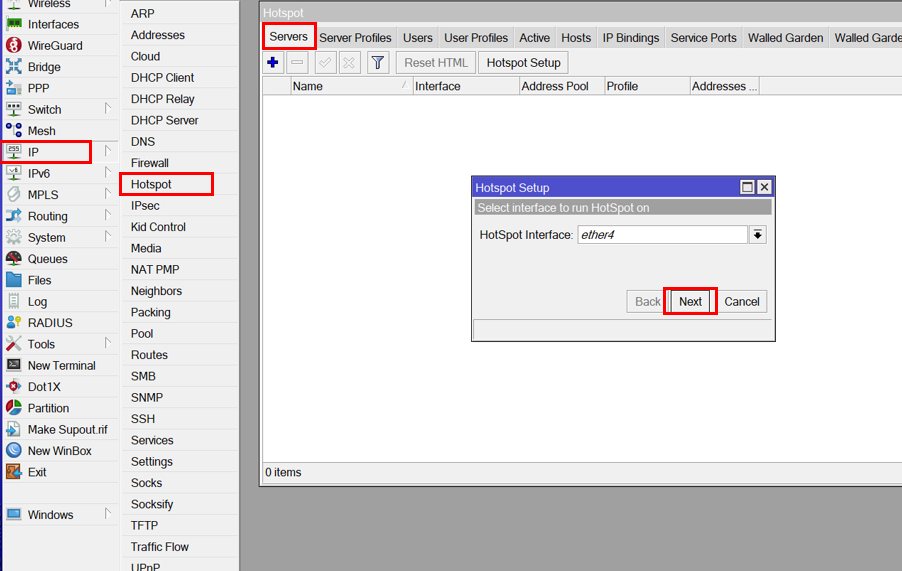This screenshot has width=902, height=571.
Task: Select Firewall in the IP submenu
Action: tap(150, 163)
